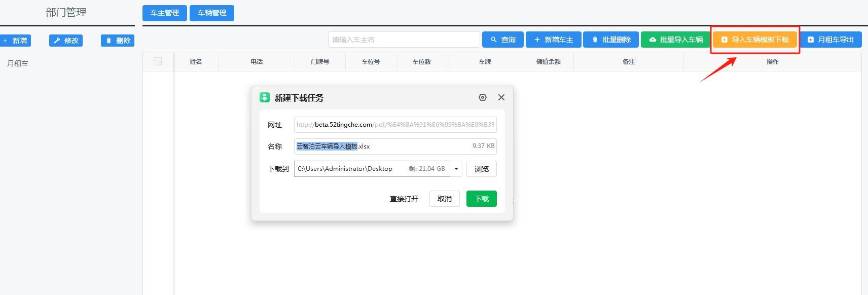Screen dimensions: 868x295
Task: Click the 浏览 browse button
Action: tap(482, 169)
